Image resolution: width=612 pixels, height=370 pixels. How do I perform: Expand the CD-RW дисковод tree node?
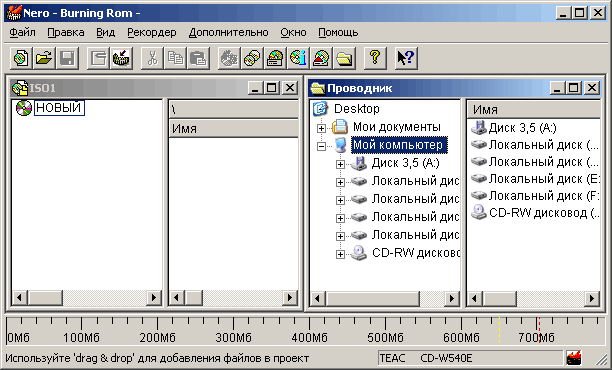click(x=340, y=254)
